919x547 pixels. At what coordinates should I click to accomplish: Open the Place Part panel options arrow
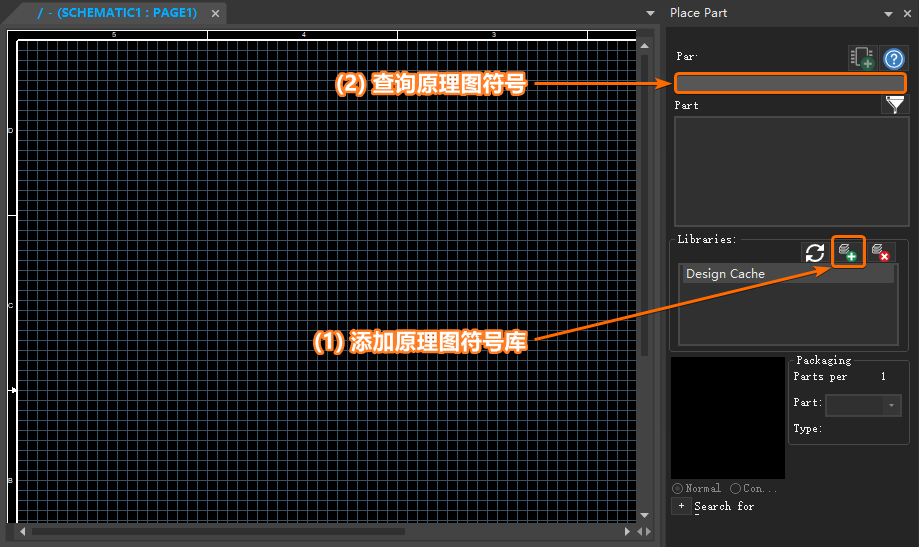pos(888,14)
